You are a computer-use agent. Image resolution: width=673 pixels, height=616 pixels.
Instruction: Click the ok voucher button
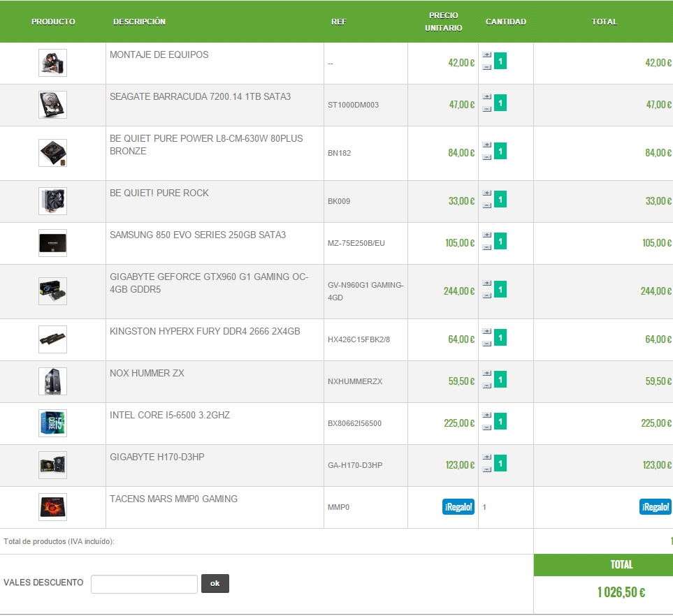215,583
